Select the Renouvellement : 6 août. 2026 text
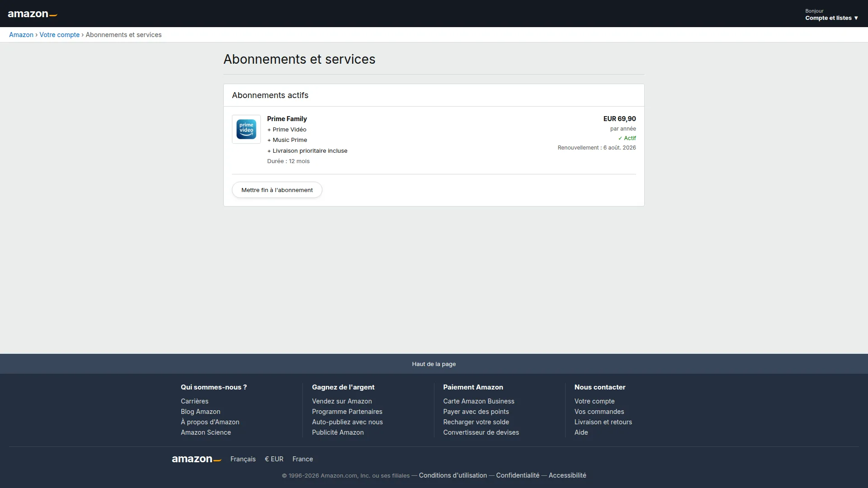 coord(597,148)
